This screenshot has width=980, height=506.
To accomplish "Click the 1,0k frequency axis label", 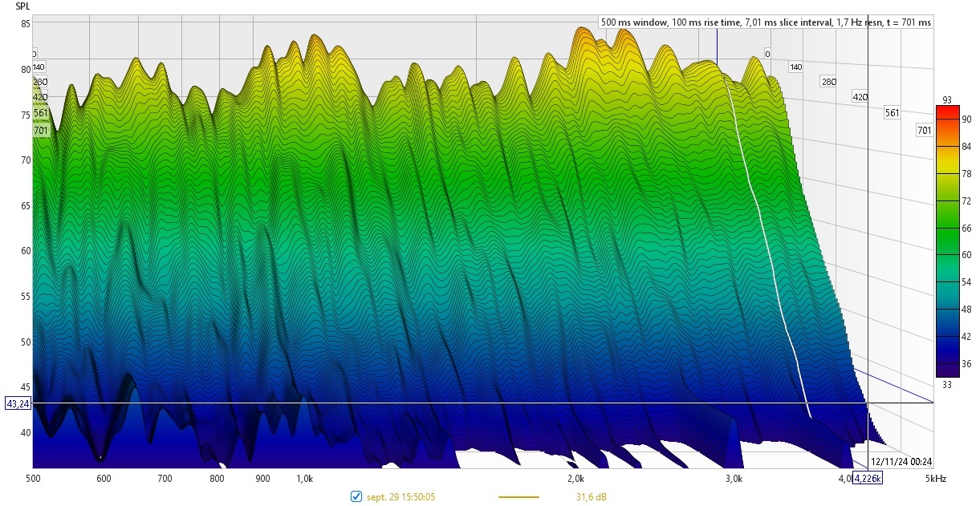I will click(x=305, y=479).
